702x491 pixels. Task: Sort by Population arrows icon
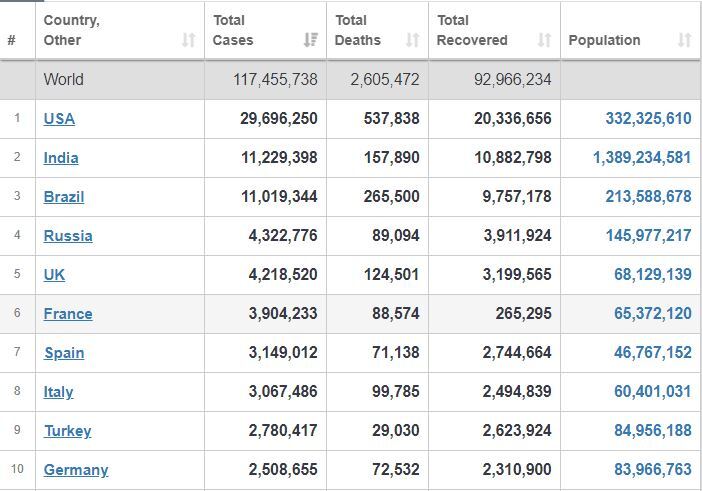pyautogui.click(x=685, y=40)
